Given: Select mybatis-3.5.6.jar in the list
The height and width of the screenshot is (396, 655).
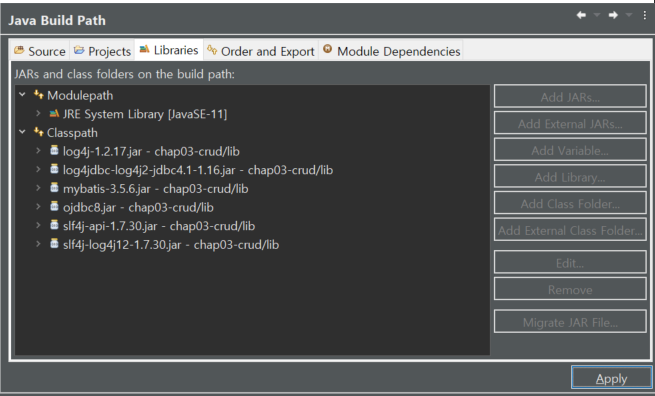Looking at the screenshot, I should click(x=252, y=188).
